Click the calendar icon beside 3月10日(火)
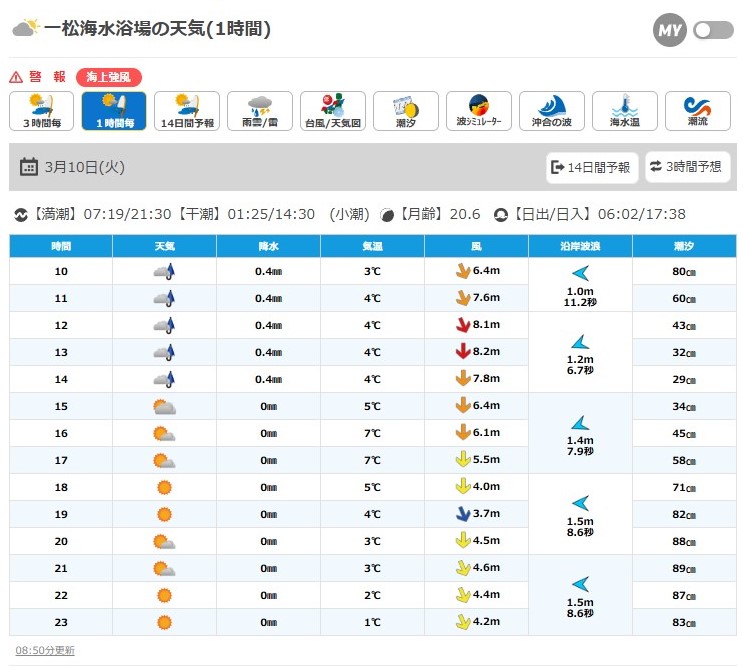The height and width of the screenshot is (667, 743). tap(28, 167)
